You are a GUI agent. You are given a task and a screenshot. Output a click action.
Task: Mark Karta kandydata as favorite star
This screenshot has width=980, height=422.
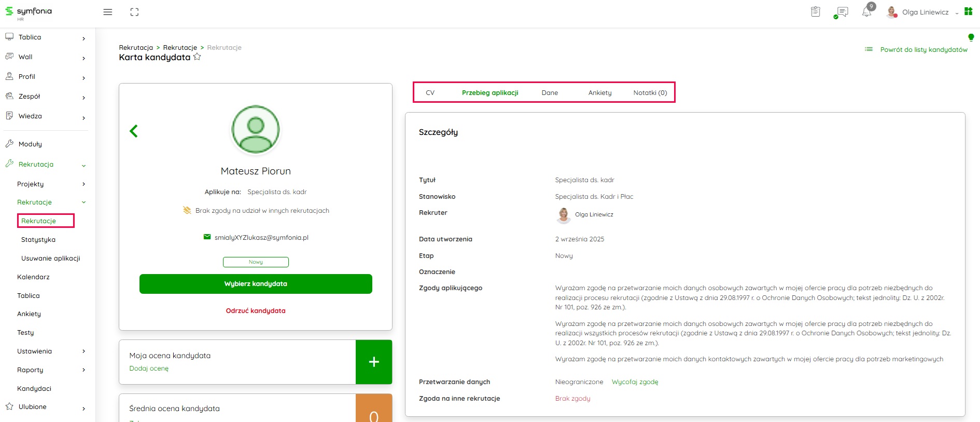(197, 57)
